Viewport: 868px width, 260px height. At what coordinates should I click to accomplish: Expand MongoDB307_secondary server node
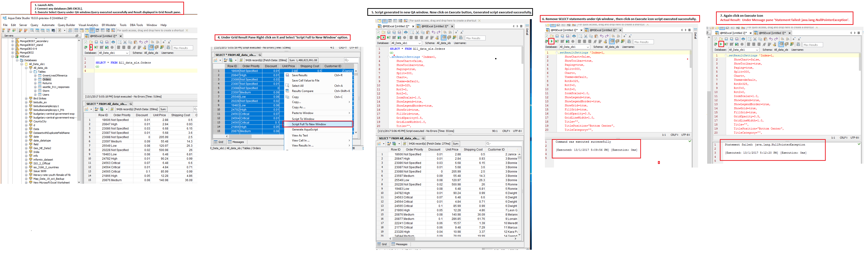click(x=12, y=41)
